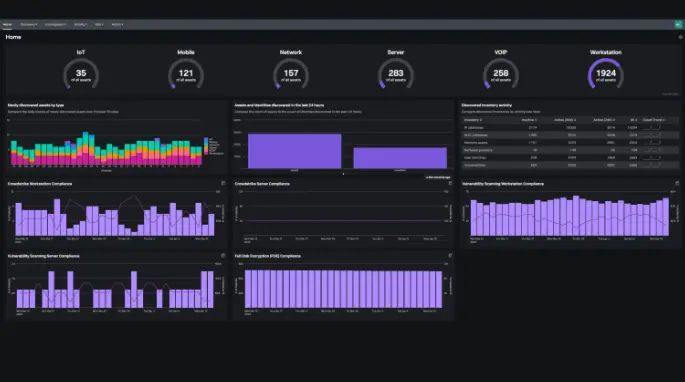Select the Vulnerabilities inventory row
The height and width of the screenshot is (382, 685).
click(570, 165)
